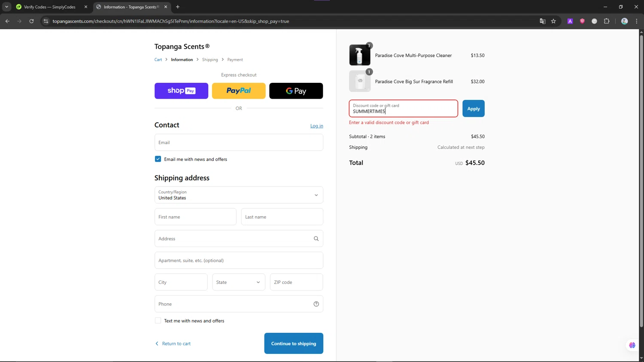Open the State dropdown
644x362 pixels.
[x=239, y=282]
